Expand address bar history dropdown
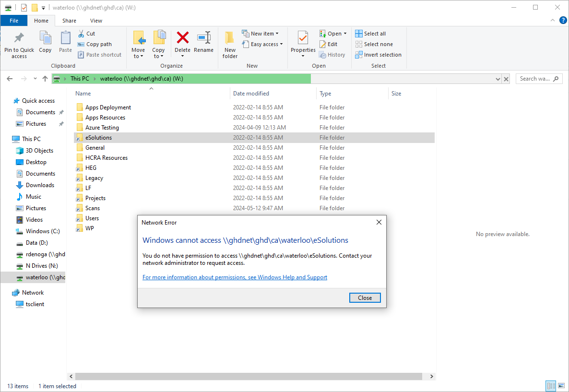Viewport: 569px width, 392px height. (x=498, y=79)
